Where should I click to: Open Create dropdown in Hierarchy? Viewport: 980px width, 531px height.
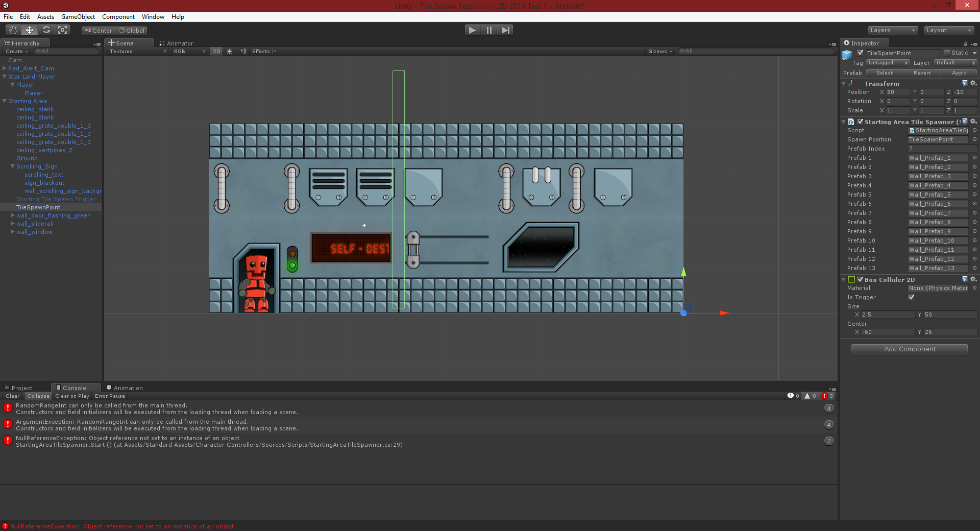point(17,51)
